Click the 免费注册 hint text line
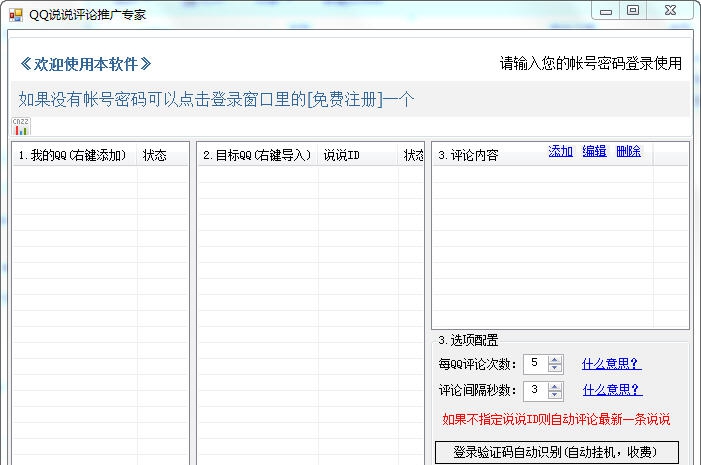Screen dimensions: 701x465 (x=216, y=99)
